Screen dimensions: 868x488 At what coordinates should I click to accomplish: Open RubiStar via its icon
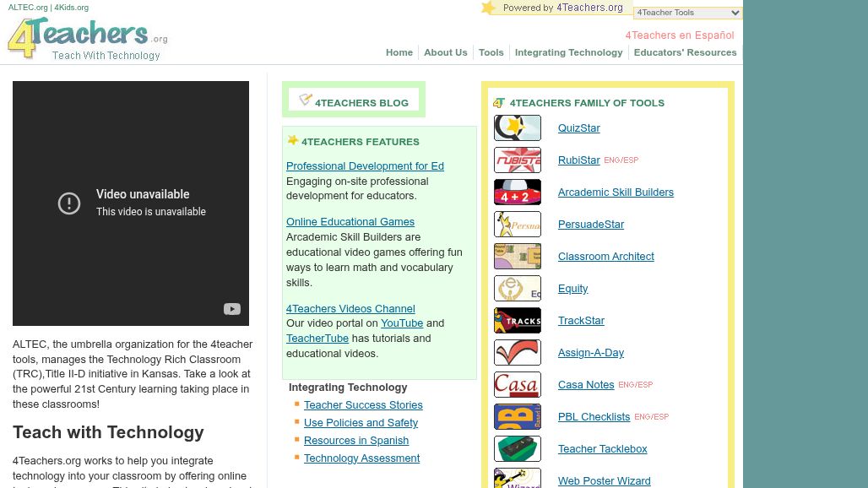click(517, 160)
